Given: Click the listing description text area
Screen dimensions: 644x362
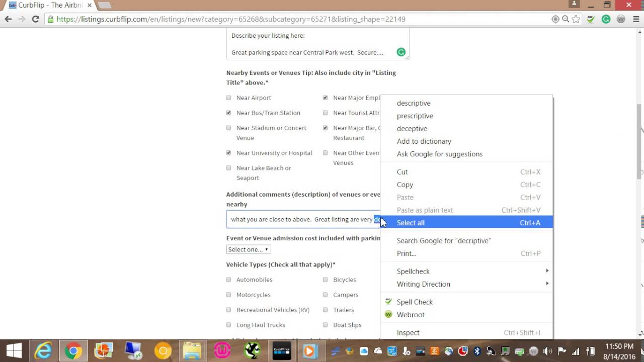Looking at the screenshot, I should 317,44.
